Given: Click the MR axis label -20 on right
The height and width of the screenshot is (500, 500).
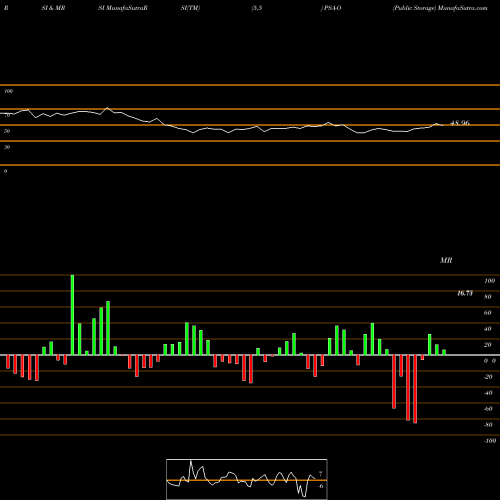Looking at the screenshot, I should pos(488,377).
